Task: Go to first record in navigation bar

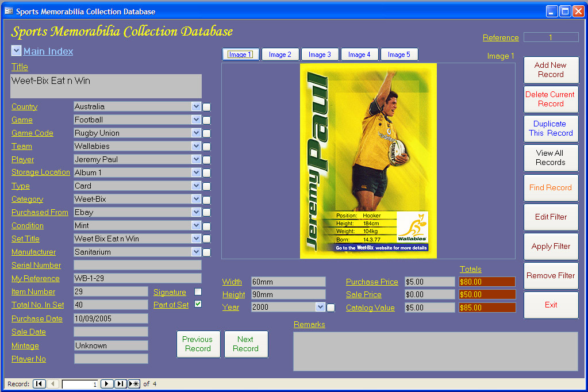Action: coord(39,384)
